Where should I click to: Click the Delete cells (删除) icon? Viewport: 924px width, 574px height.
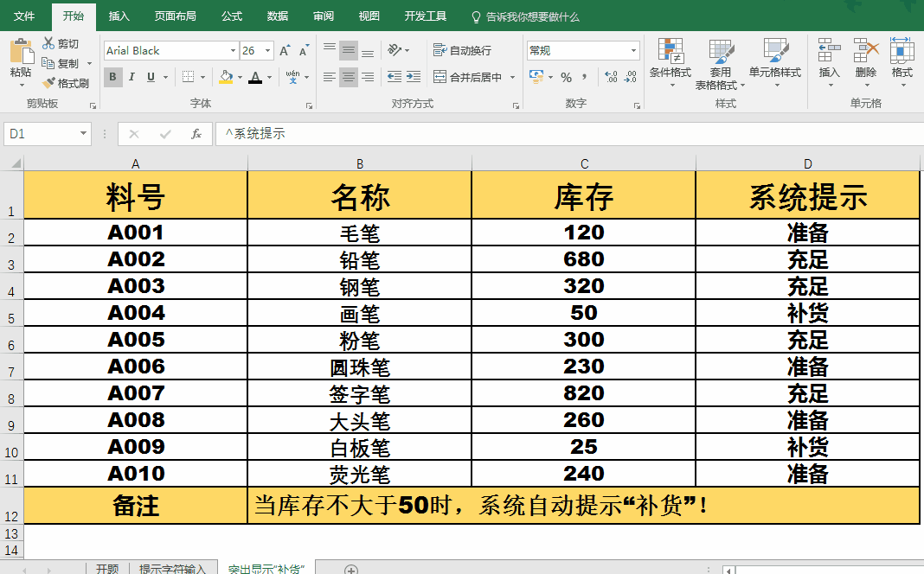click(x=865, y=59)
